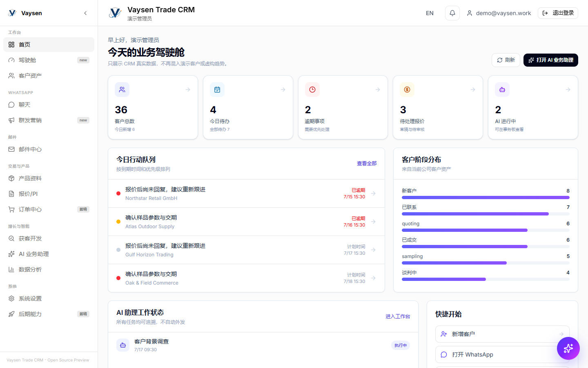Click the 后期能力 rocket icon

pyautogui.click(x=11, y=314)
